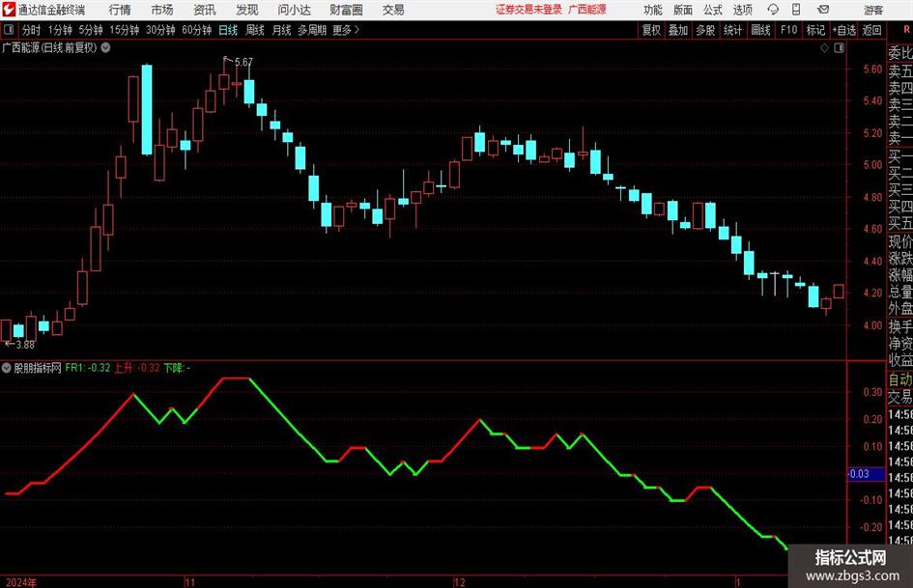This screenshot has width=913, height=588.
Task: Open the 交易 menu
Action: click(393, 10)
